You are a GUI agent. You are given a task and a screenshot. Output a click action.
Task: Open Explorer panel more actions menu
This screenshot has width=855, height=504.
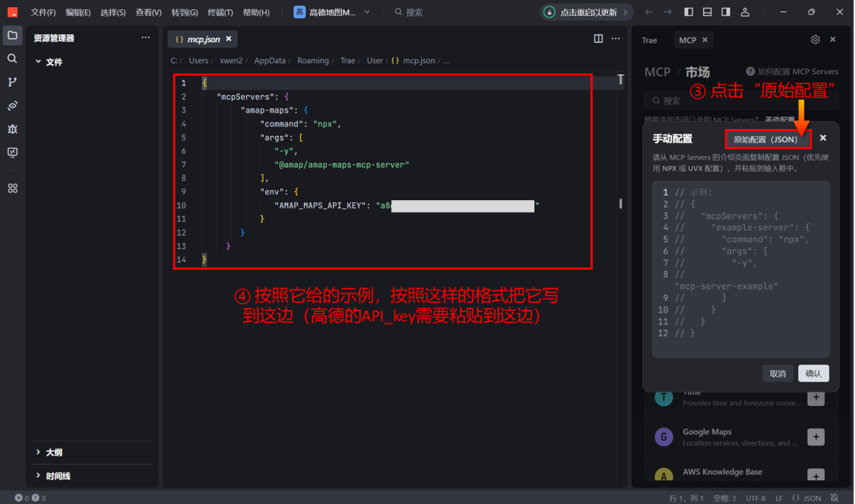(x=146, y=38)
